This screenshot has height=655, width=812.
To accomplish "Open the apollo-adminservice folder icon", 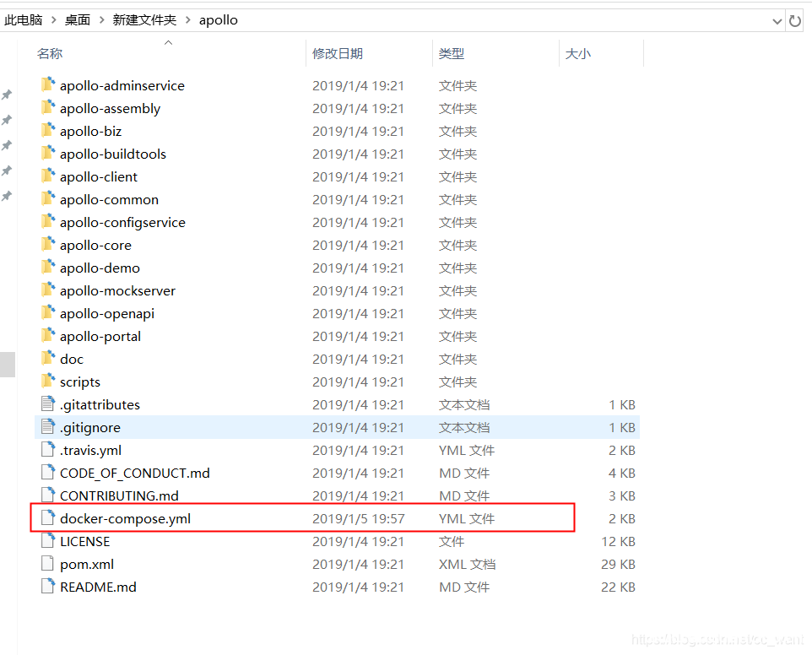I will [x=48, y=85].
